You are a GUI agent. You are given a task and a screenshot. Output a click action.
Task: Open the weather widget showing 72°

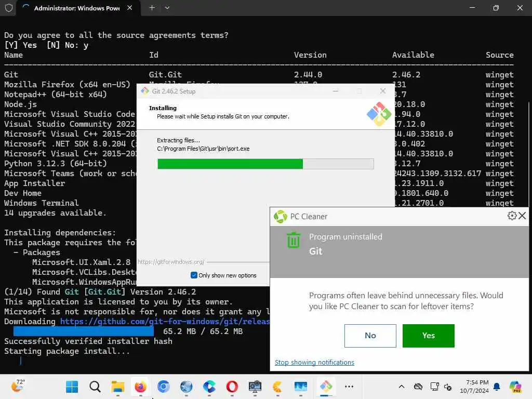pos(18,386)
